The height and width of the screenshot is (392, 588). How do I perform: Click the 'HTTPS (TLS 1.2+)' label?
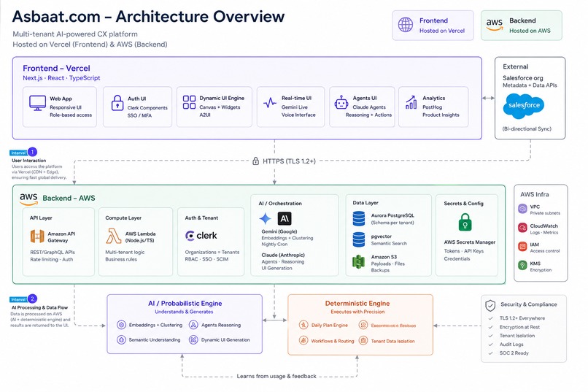click(x=289, y=161)
